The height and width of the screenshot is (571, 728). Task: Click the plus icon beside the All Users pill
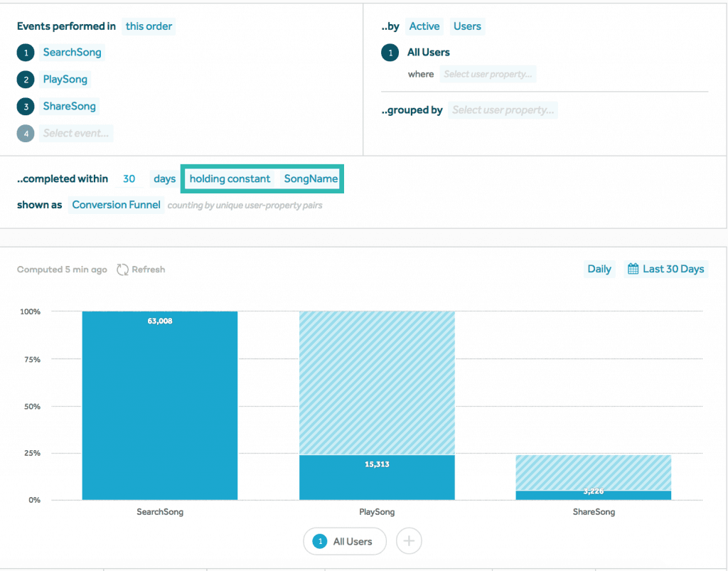(409, 541)
